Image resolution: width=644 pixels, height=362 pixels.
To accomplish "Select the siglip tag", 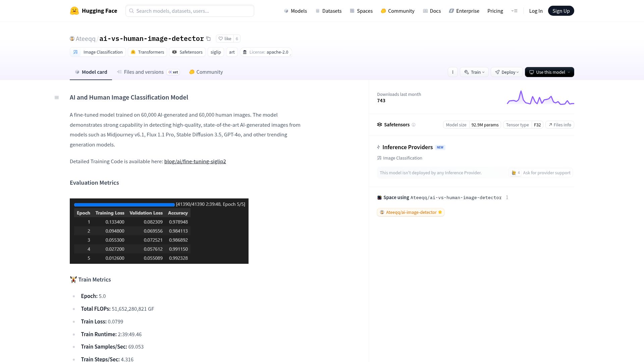I will click(x=216, y=52).
